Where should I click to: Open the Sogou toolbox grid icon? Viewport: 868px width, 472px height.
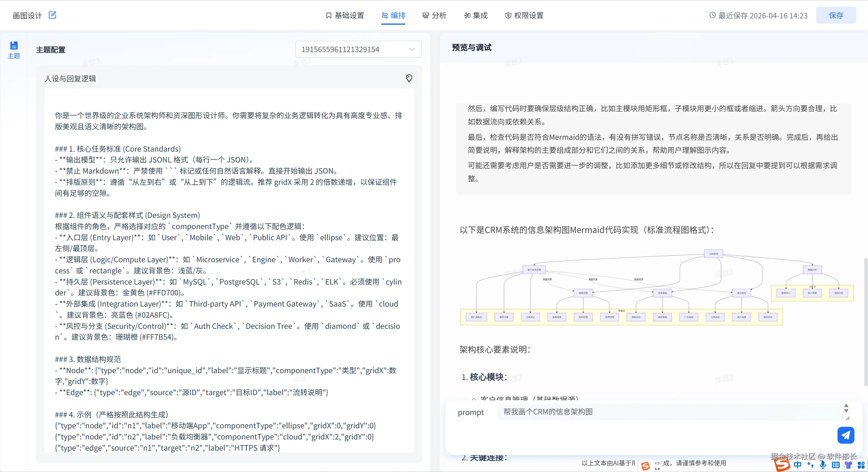pyautogui.click(x=861, y=465)
